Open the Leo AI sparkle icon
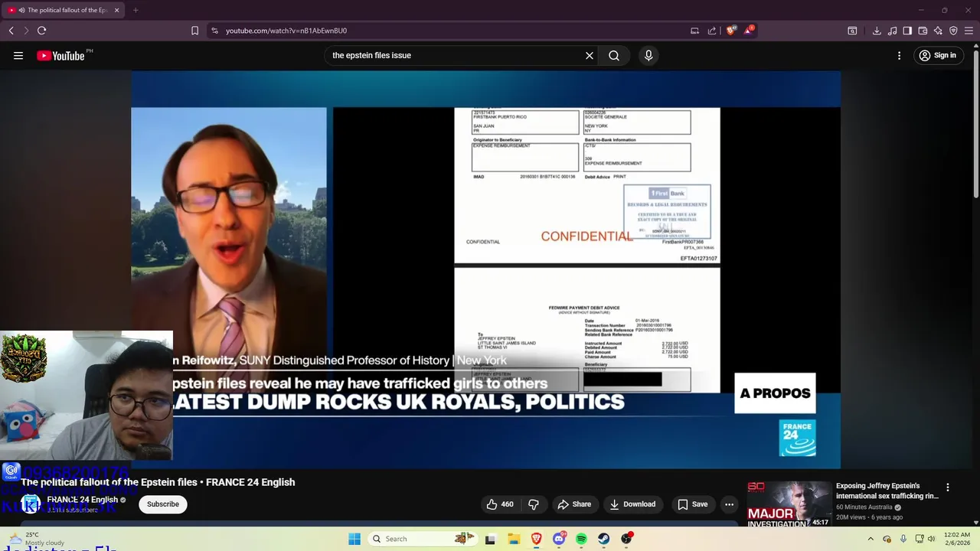This screenshot has height=551, width=980. coord(938,31)
